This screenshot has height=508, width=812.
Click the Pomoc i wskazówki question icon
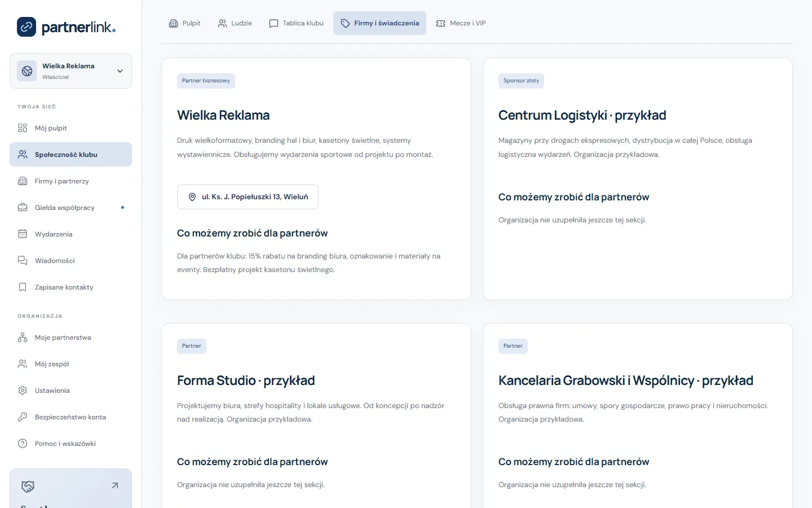(23, 444)
